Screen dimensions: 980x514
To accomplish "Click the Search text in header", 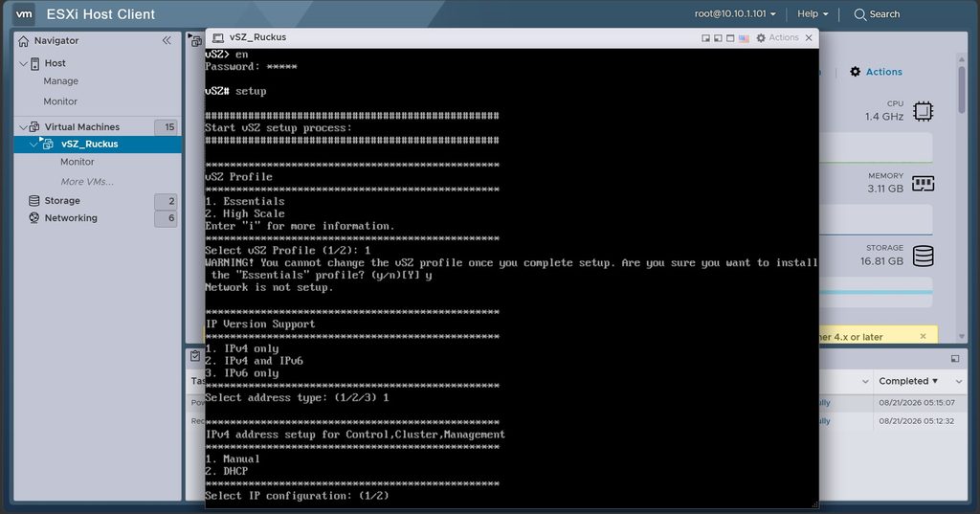I will pos(884,14).
